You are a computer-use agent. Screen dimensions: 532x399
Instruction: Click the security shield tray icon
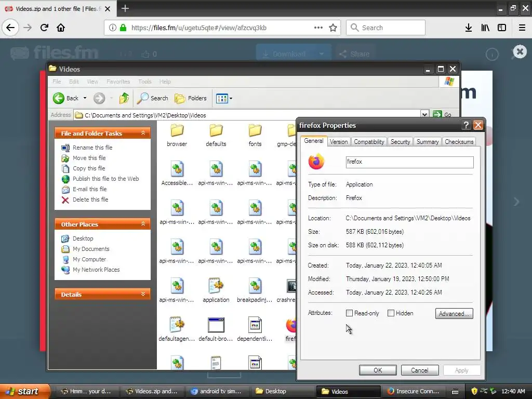click(x=474, y=391)
